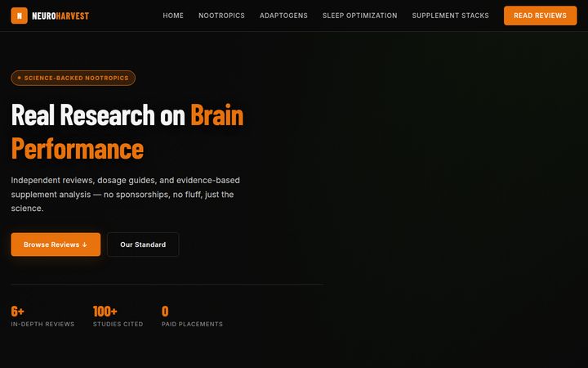Open the NeuroHarvest brand name link
This screenshot has height=368, width=588.
click(60, 16)
